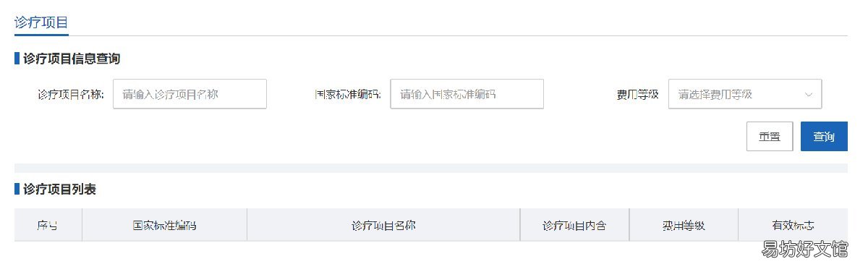The image size is (868, 272).
Task: Click the blue 查询 search button
Action: pyautogui.click(x=824, y=136)
